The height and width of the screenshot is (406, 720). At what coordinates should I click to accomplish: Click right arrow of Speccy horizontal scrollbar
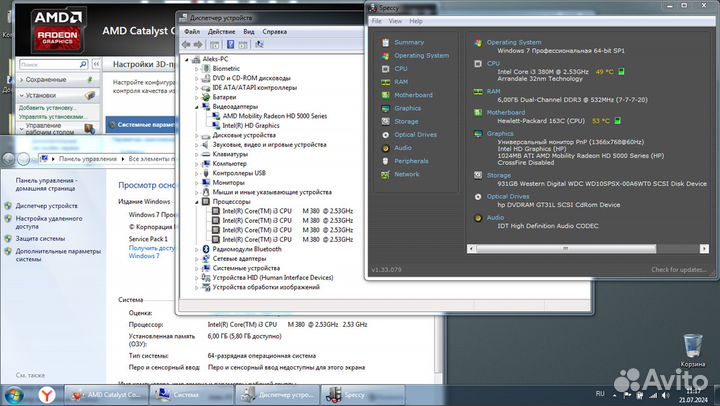tap(704, 248)
